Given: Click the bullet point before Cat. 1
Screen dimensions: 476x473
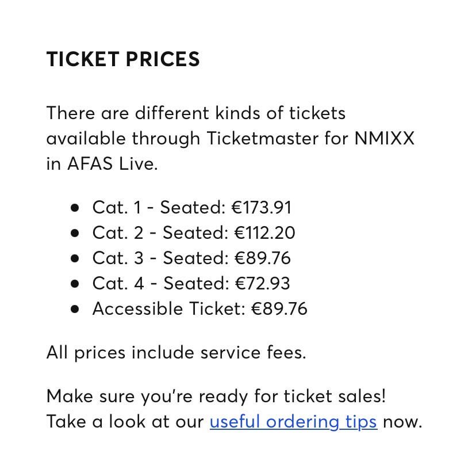Looking at the screenshot, I should coord(75,208).
